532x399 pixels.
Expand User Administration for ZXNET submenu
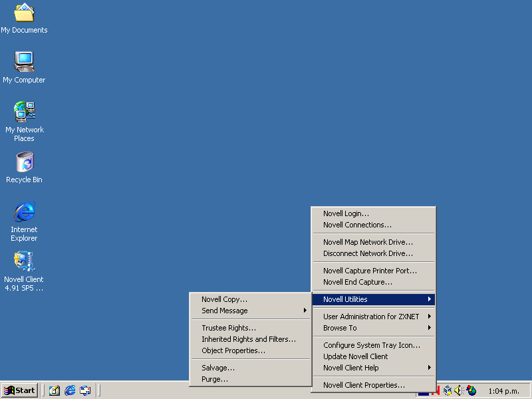point(374,317)
